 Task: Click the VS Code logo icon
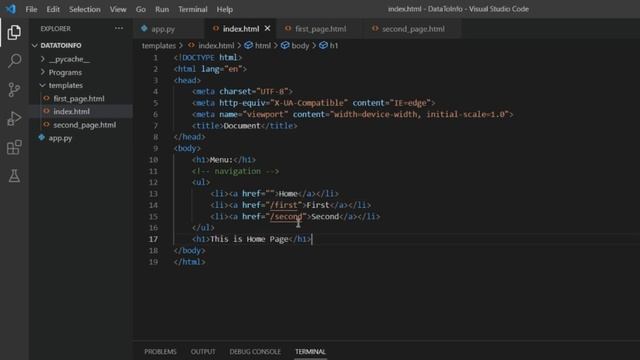click(x=11, y=9)
